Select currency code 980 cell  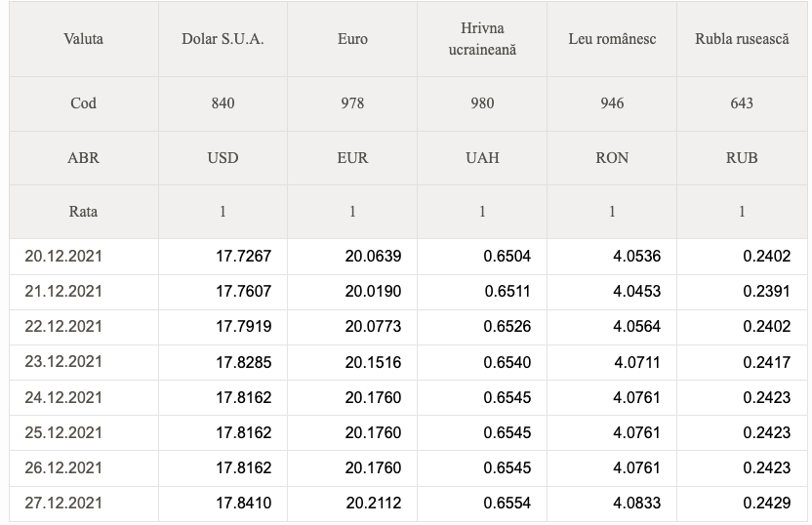[482, 103]
